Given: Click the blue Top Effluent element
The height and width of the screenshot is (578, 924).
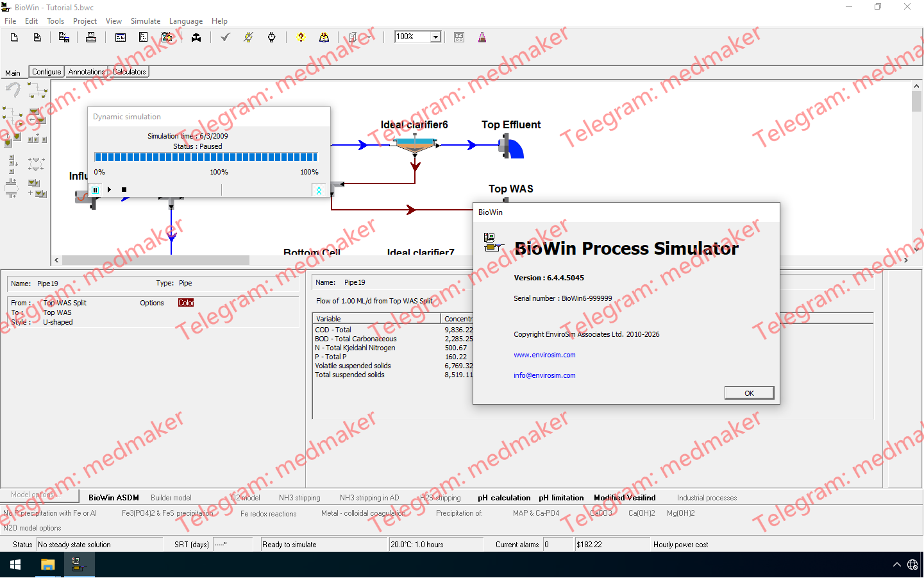Looking at the screenshot, I should pos(512,147).
